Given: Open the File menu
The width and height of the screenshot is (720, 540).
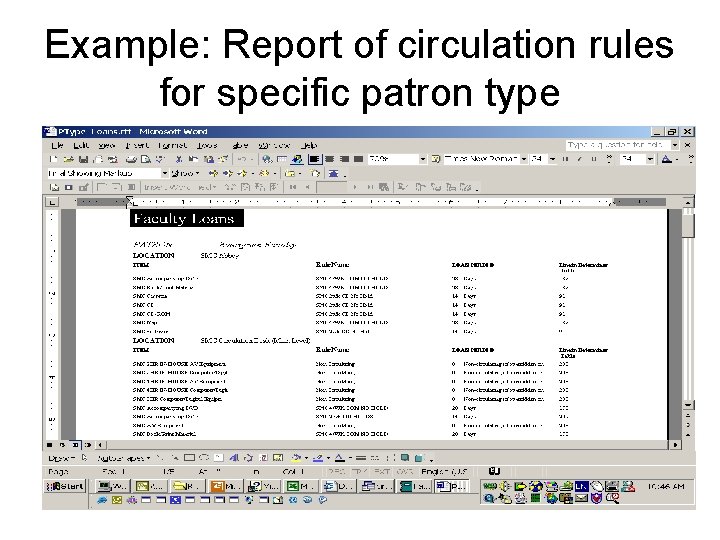Looking at the screenshot, I should pyautogui.click(x=57, y=145).
